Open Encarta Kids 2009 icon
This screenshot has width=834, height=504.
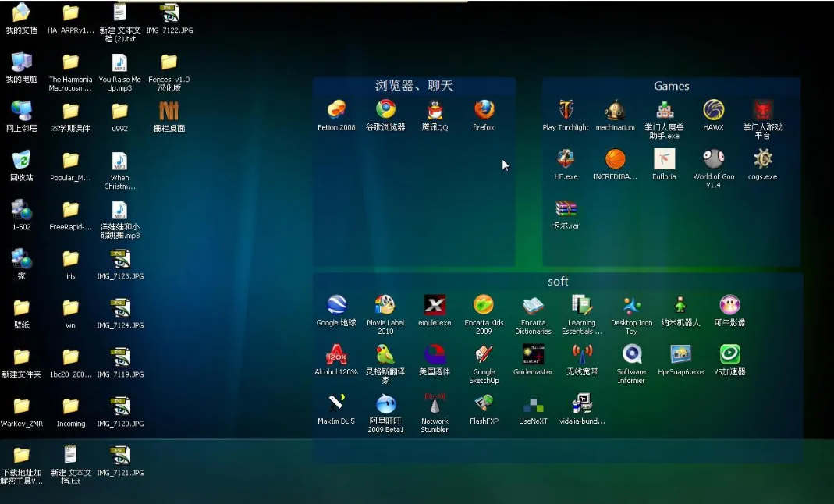tap(484, 305)
